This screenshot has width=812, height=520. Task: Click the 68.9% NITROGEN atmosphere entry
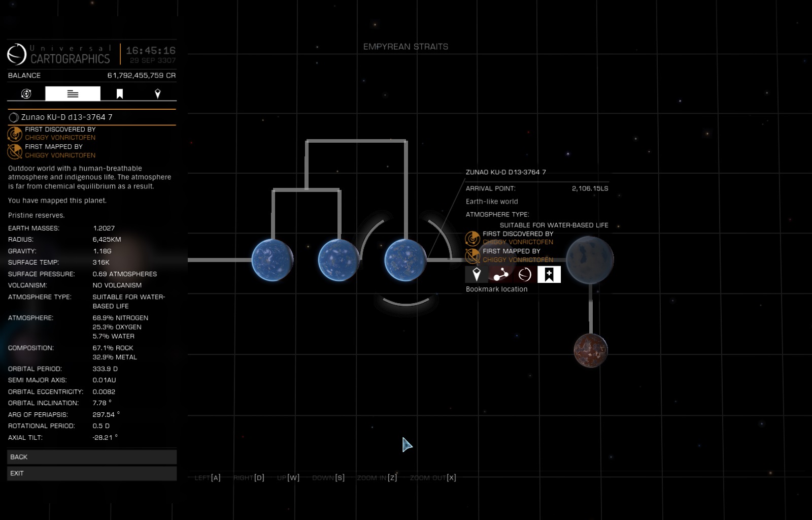pyautogui.click(x=120, y=318)
